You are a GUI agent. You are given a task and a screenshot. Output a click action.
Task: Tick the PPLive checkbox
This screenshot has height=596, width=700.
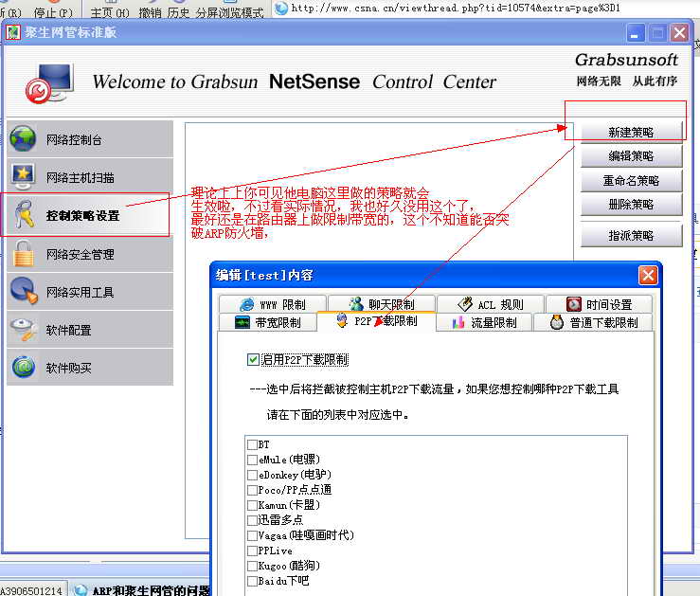pyautogui.click(x=252, y=551)
